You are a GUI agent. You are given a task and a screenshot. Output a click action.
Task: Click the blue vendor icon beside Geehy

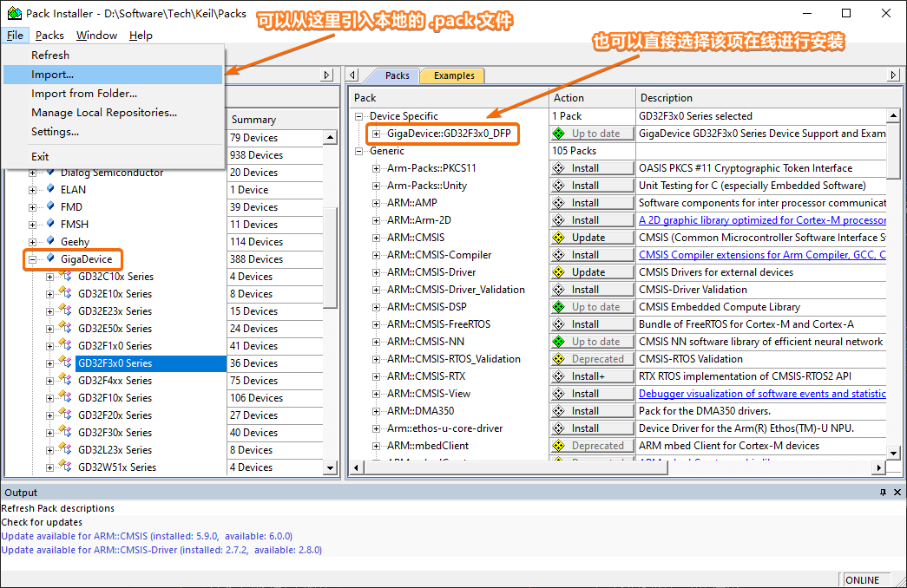tap(50, 240)
